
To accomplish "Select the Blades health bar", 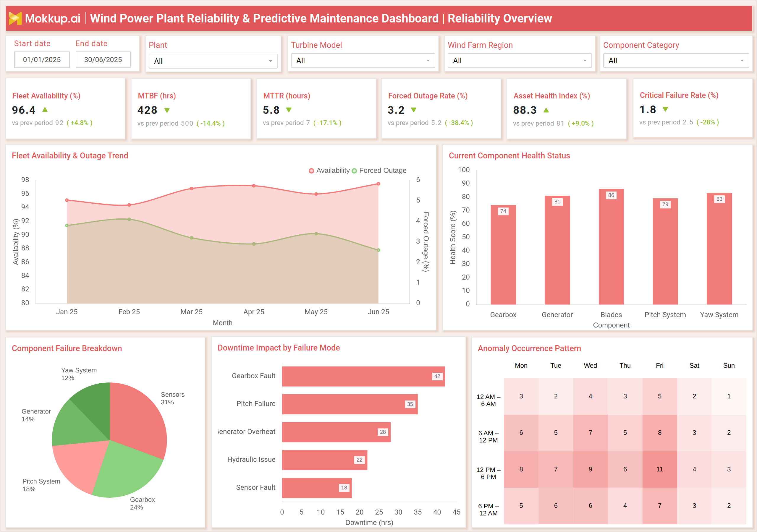I will point(611,247).
